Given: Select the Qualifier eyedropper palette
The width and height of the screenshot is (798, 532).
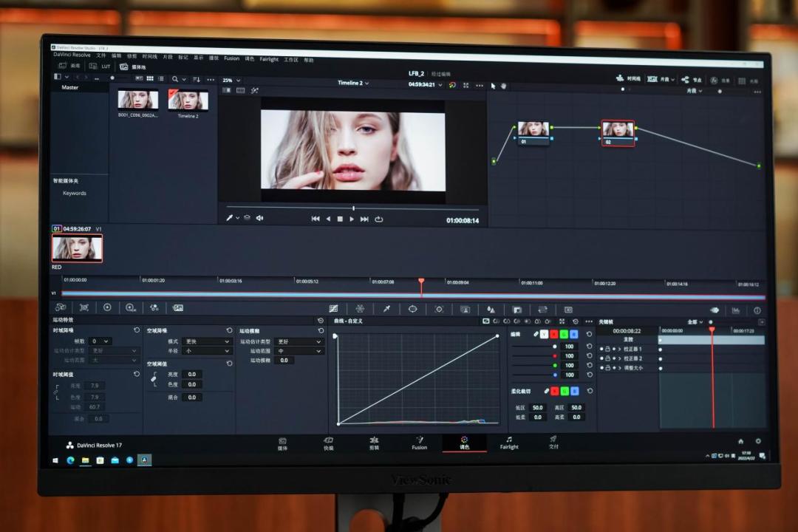Looking at the screenshot, I should pos(386,309).
